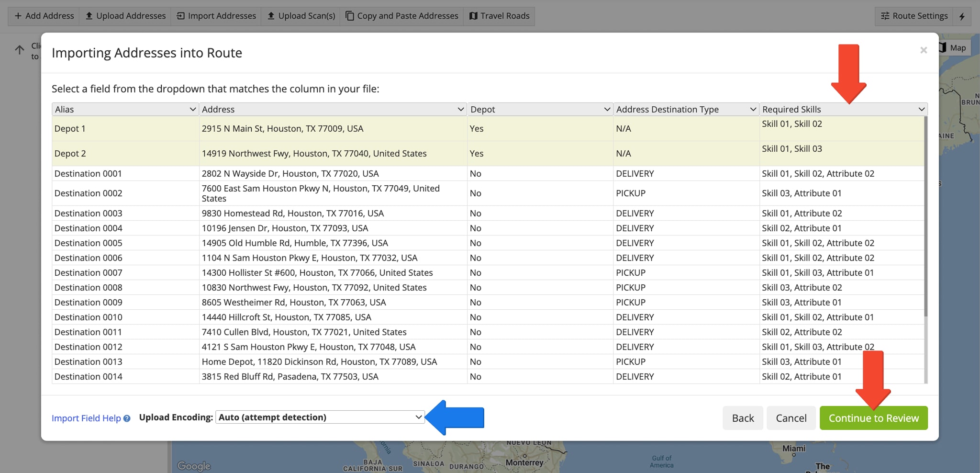Click the lightning bolt toolbar icon

coord(962,16)
